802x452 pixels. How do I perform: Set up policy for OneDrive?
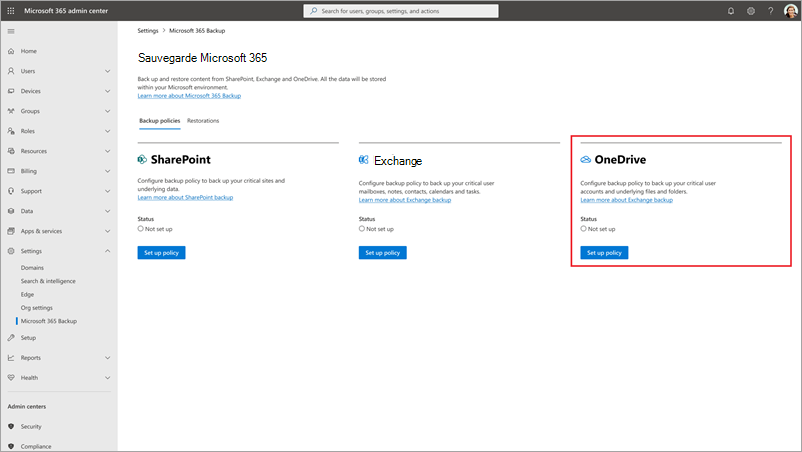(604, 253)
